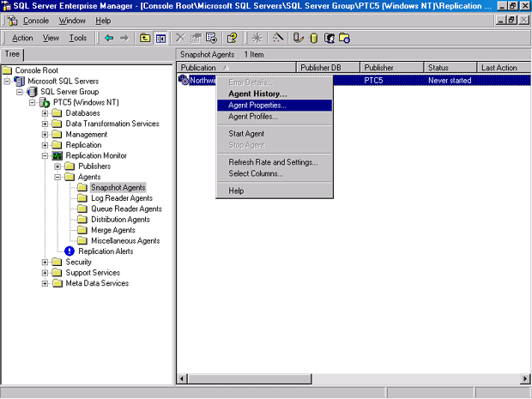
Task: Select the Log Reader Agents folder
Action: pyautogui.click(x=122, y=198)
